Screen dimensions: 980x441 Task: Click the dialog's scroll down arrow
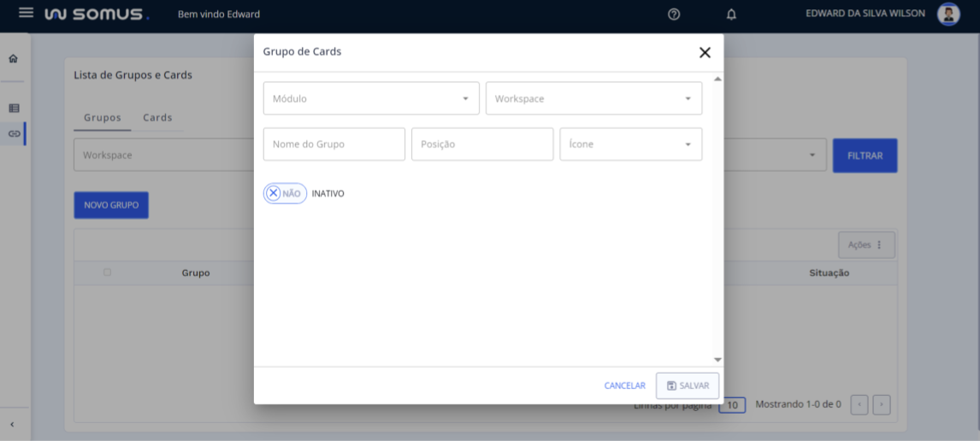pyautogui.click(x=717, y=360)
